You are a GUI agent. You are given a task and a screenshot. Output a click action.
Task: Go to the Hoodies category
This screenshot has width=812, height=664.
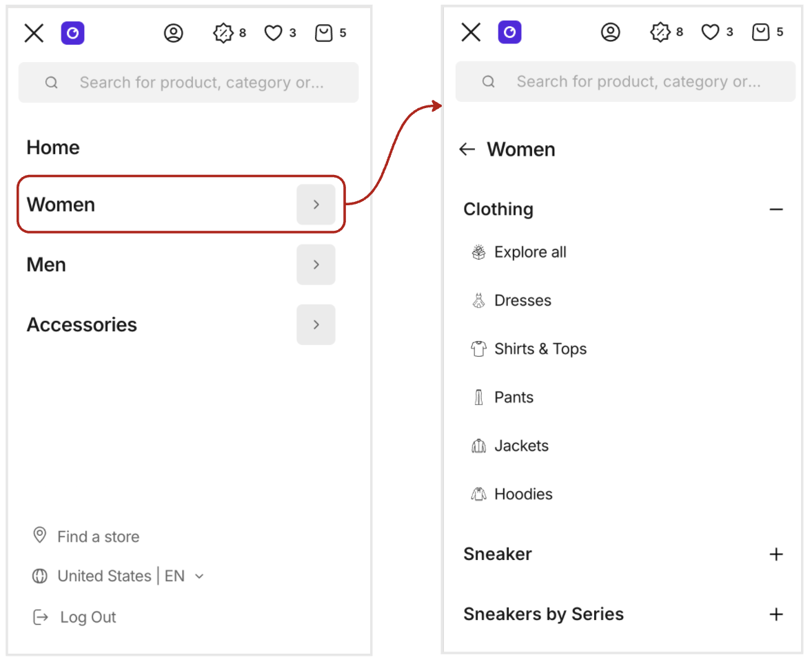click(523, 495)
